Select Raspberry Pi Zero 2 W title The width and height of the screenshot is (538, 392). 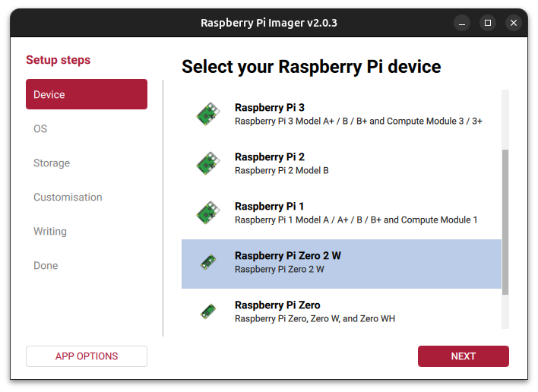pos(287,256)
